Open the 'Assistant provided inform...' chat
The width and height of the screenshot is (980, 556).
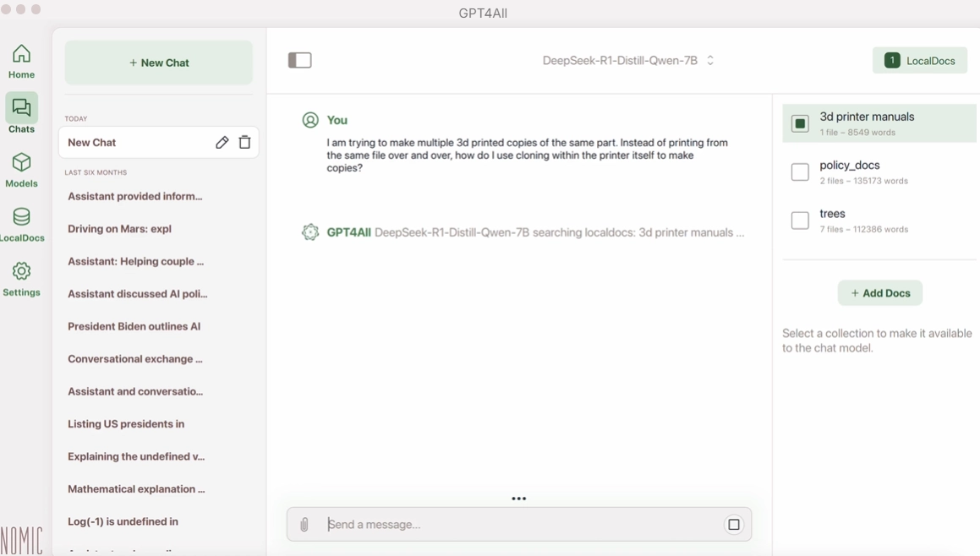tap(135, 196)
